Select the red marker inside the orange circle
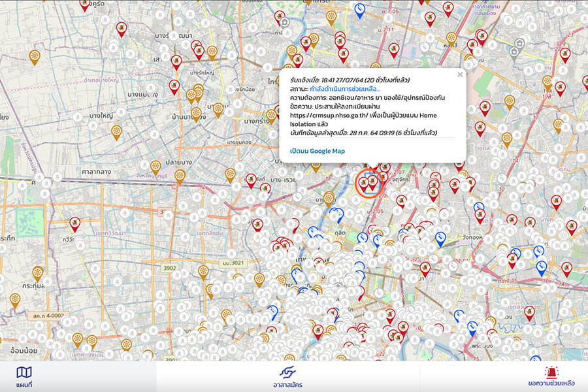The image size is (588, 392). pyautogui.click(x=372, y=182)
